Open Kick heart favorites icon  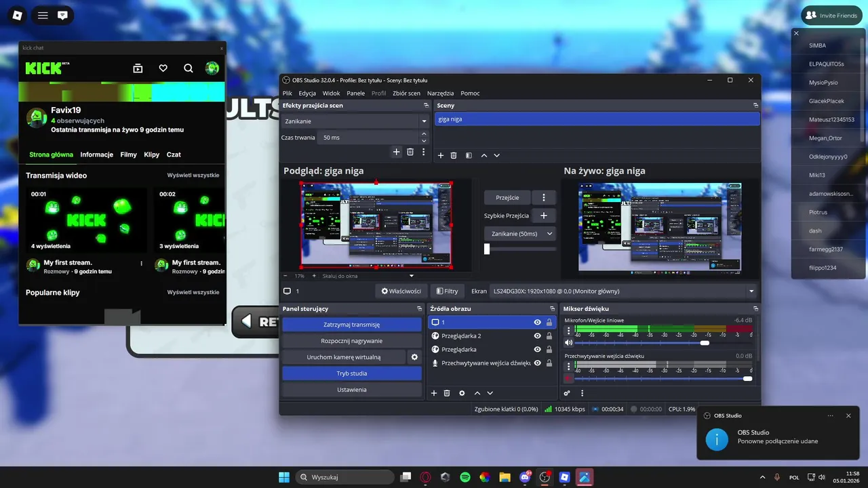pos(163,68)
